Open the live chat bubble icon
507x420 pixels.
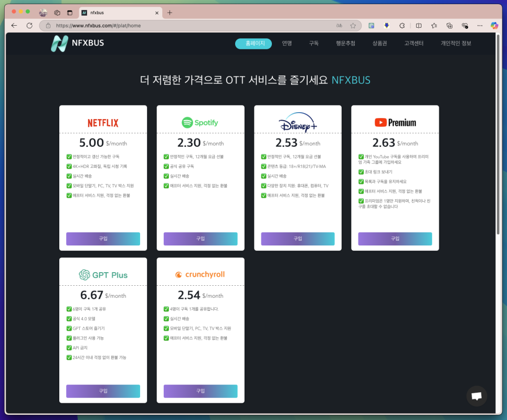tap(477, 396)
